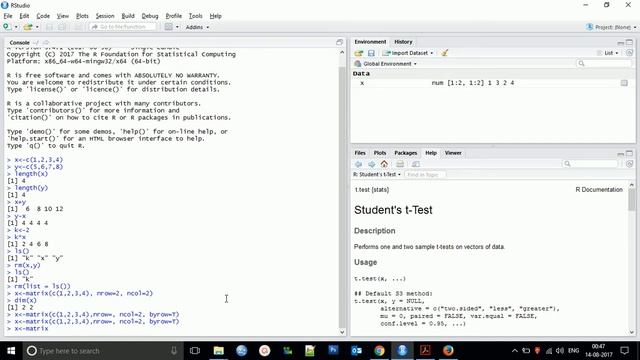Expand the recent files dropdown arrow
640x360 pixels.
click(37, 27)
